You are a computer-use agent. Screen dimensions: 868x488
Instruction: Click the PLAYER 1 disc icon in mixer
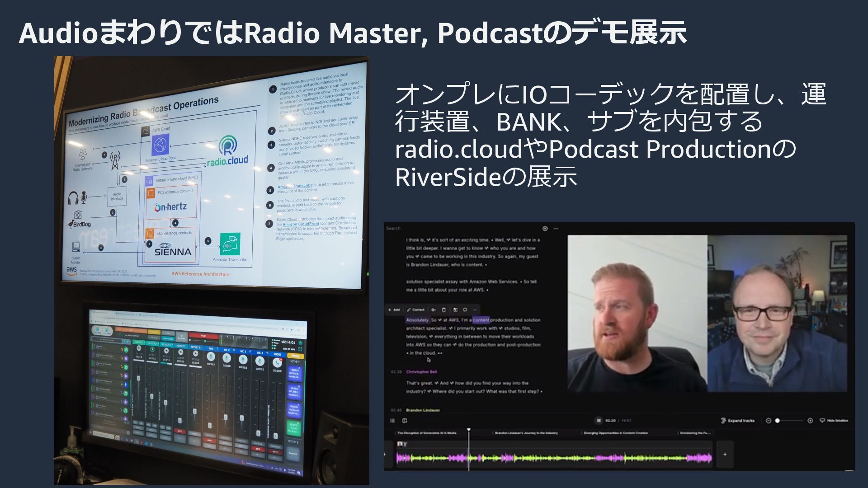[139, 348]
